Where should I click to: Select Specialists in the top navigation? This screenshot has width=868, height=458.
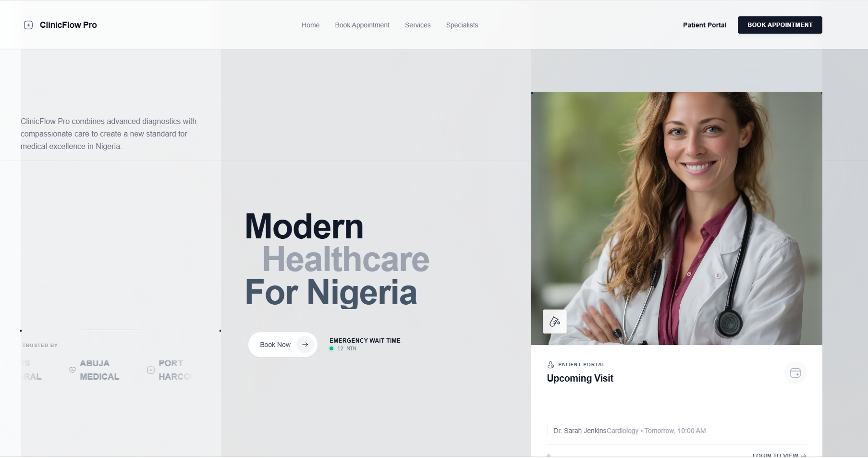pyautogui.click(x=462, y=25)
